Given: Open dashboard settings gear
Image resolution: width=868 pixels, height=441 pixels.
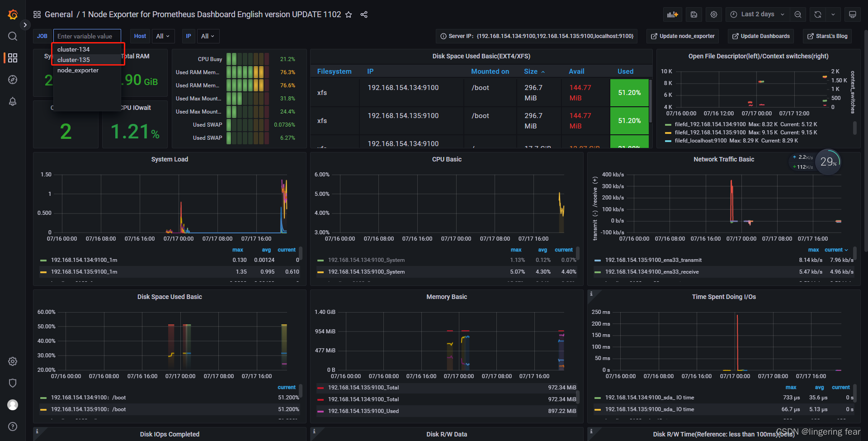Looking at the screenshot, I should (x=714, y=14).
